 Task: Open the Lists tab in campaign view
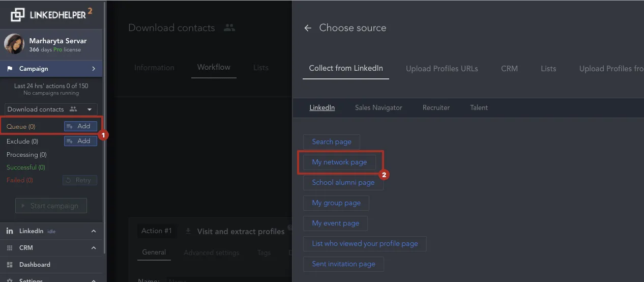tap(261, 68)
